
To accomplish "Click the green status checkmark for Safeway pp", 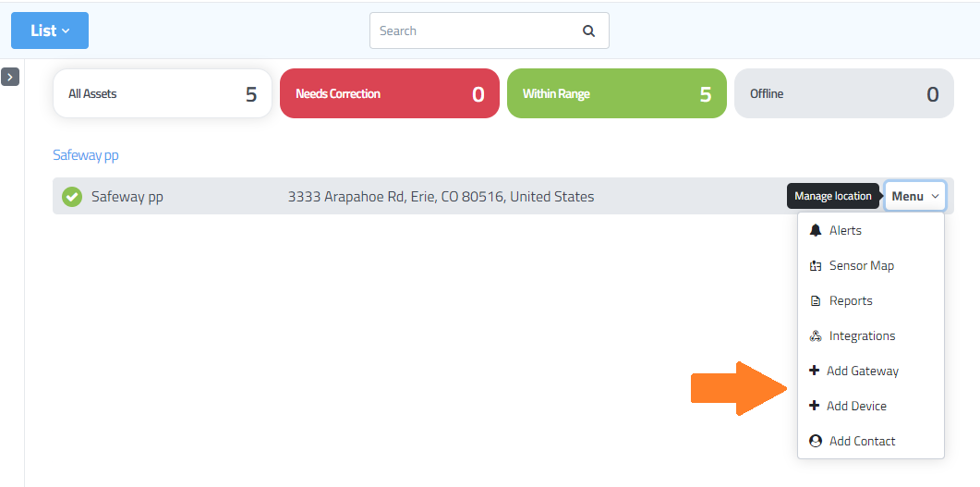I will coord(72,197).
